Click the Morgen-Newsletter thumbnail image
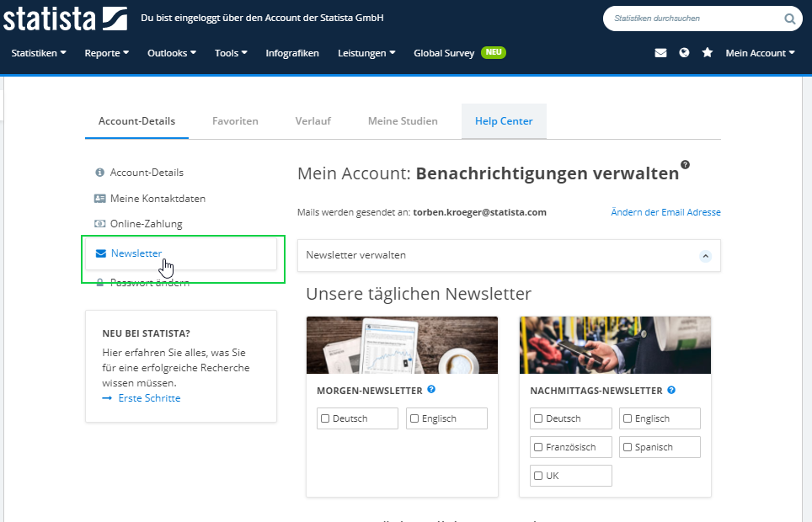 click(402, 345)
